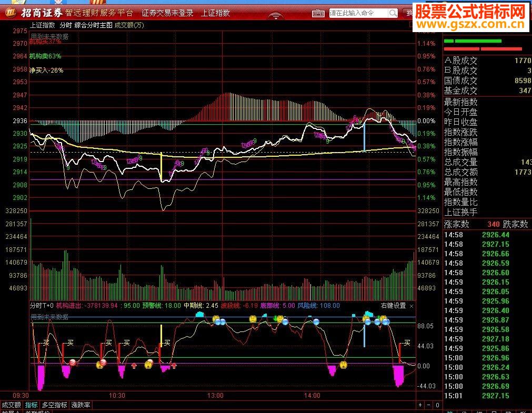Click the 机构卖63% label

[x=45, y=56]
